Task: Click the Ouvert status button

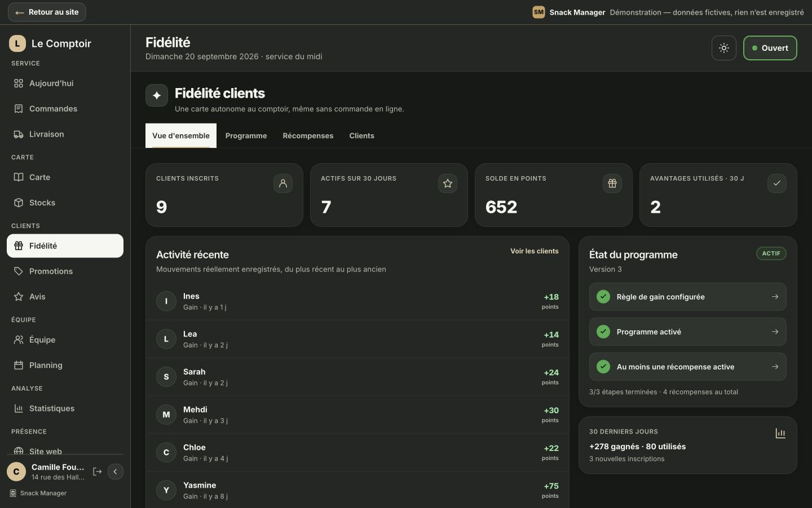Action: click(770, 48)
